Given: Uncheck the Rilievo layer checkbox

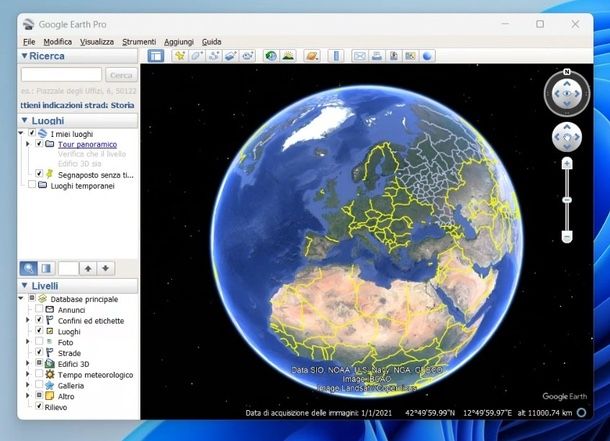Looking at the screenshot, I should click(39, 406).
